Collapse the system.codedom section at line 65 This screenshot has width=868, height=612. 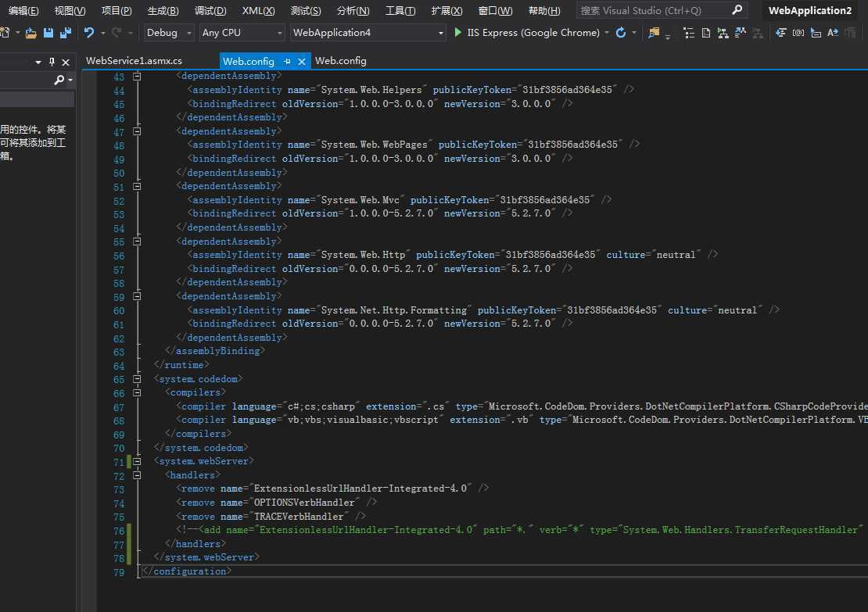click(137, 379)
